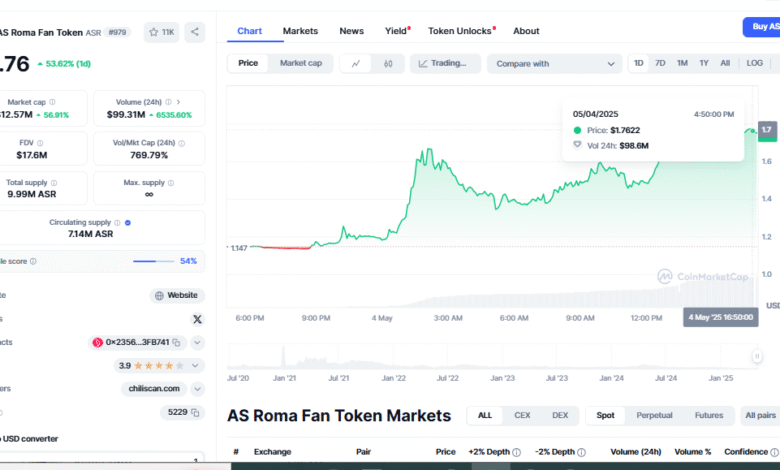Filter markets by CEX
The width and height of the screenshot is (780, 470).
[x=522, y=415]
